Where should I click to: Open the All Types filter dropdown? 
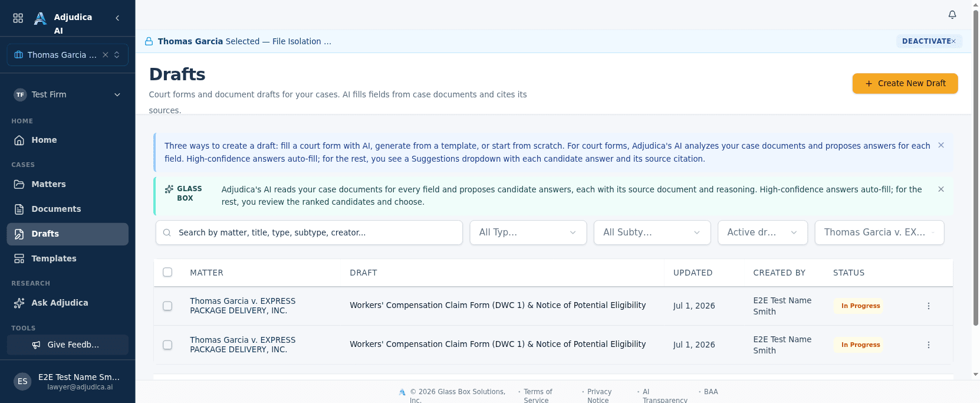pyautogui.click(x=528, y=232)
